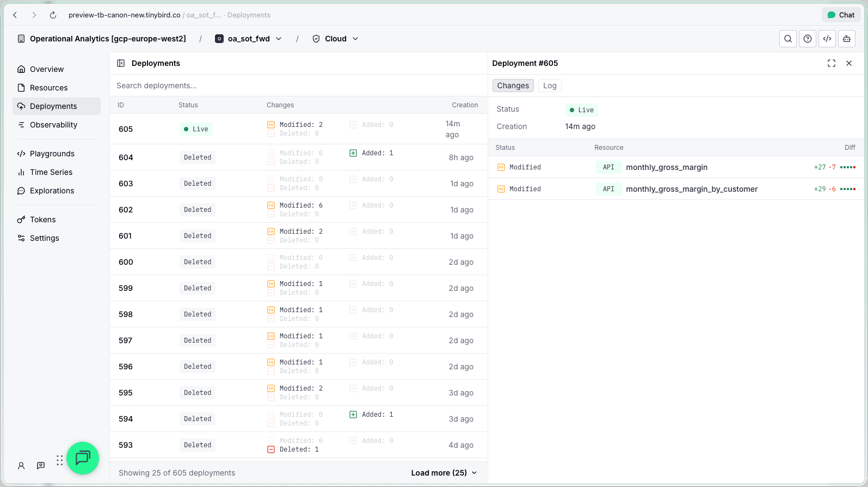868x487 pixels.
Task: Open the oa_sot_fwd workspace dropdown
Action: (x=249, y=39)
